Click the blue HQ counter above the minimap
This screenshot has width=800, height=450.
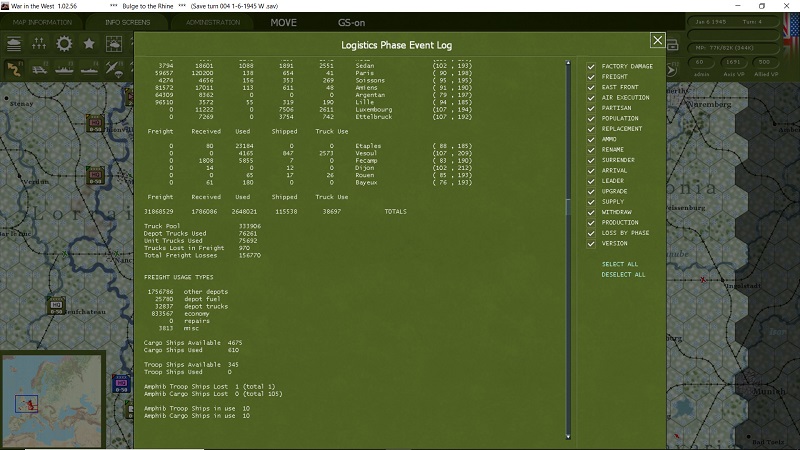click(x=121, y=383)
